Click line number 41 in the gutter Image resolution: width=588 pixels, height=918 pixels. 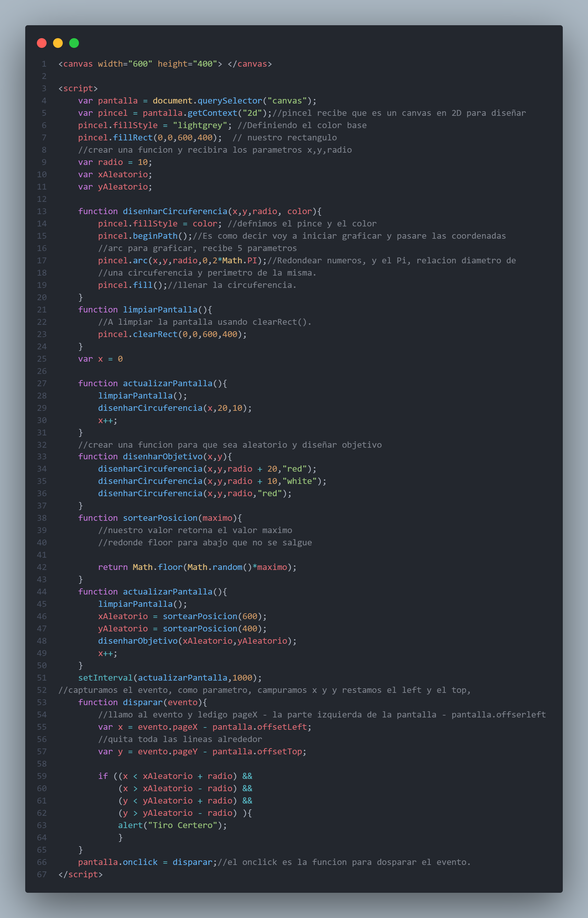[x=42, y=554]
